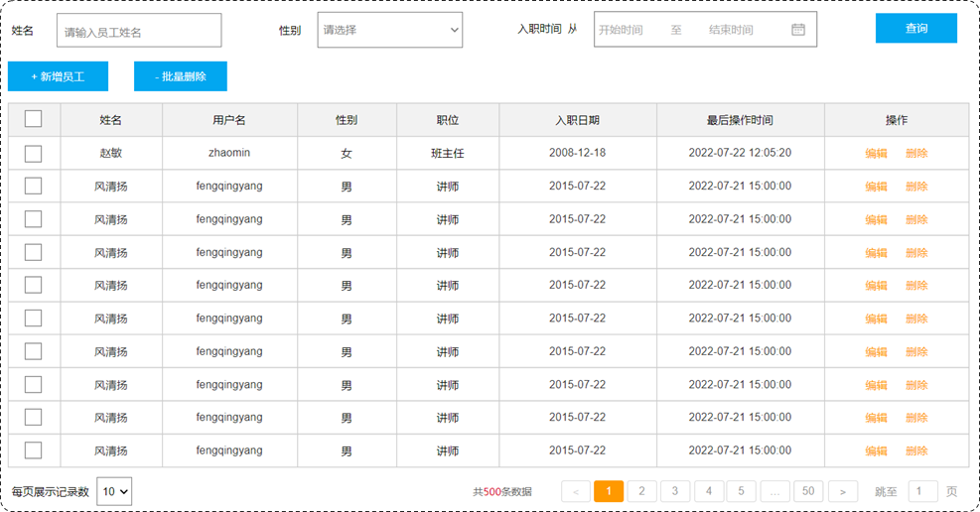Focus the employee name search input
This screenshot has height=512, width=980.
click(139, 31)
